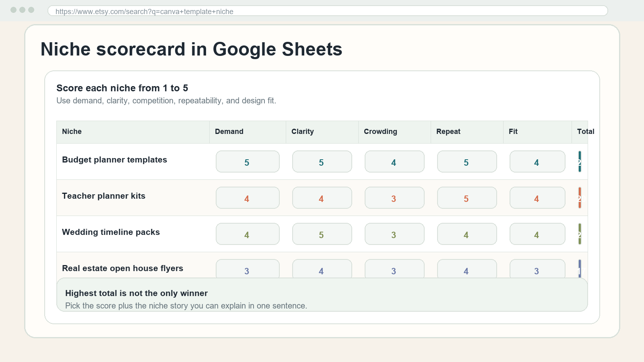The width and height of the screenshot is (644, 362).
Task: Click the Fit column header
Action: 537,132
